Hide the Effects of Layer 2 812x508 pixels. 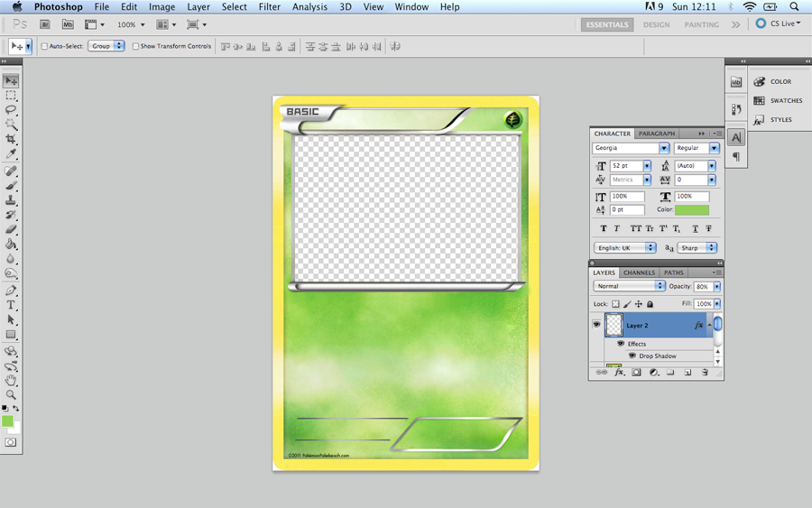[621, 343]
